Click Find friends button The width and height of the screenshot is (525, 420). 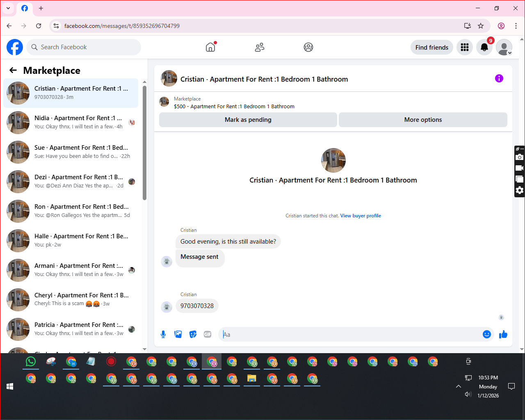click(x=432, y=47)
